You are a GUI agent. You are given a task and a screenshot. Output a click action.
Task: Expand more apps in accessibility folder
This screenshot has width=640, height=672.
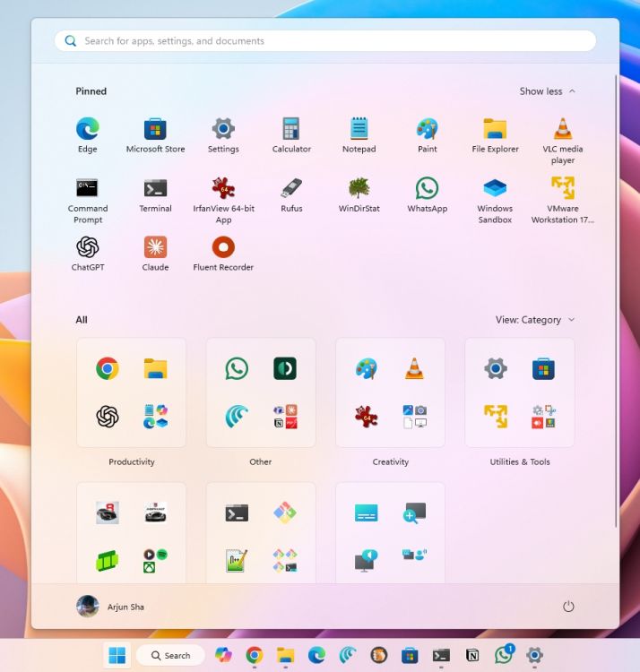[414, 555]
